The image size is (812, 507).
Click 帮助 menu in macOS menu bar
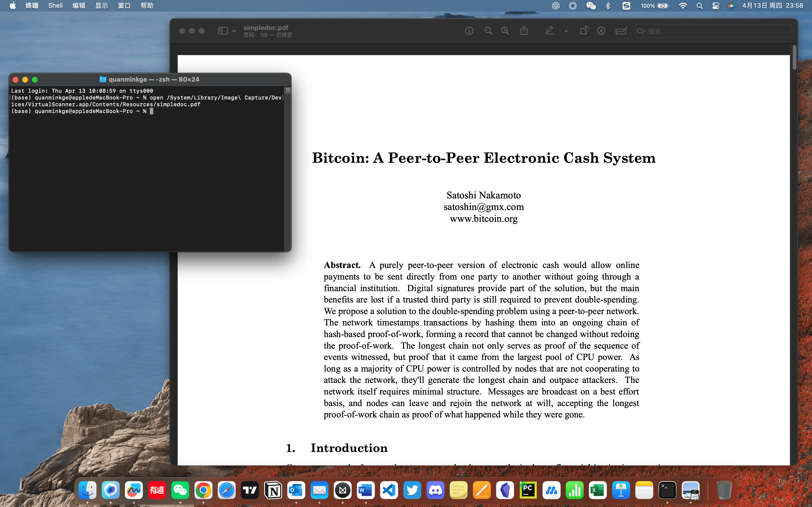pos(148,7)
